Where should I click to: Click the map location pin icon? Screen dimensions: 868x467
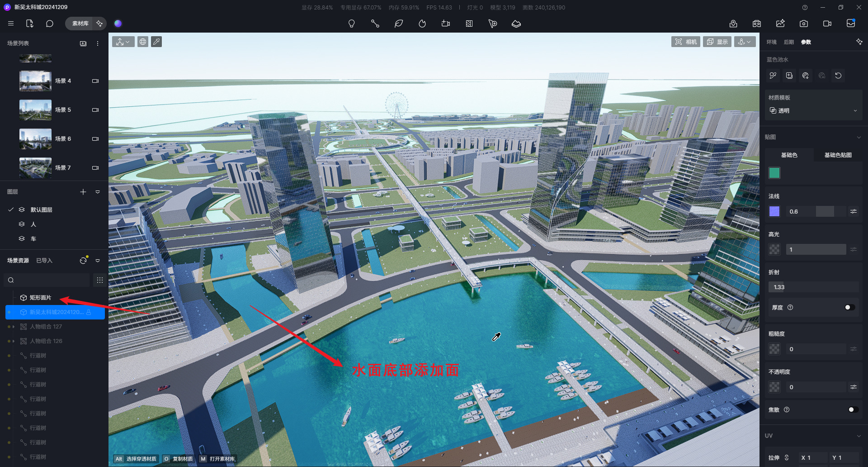(733, 24)
